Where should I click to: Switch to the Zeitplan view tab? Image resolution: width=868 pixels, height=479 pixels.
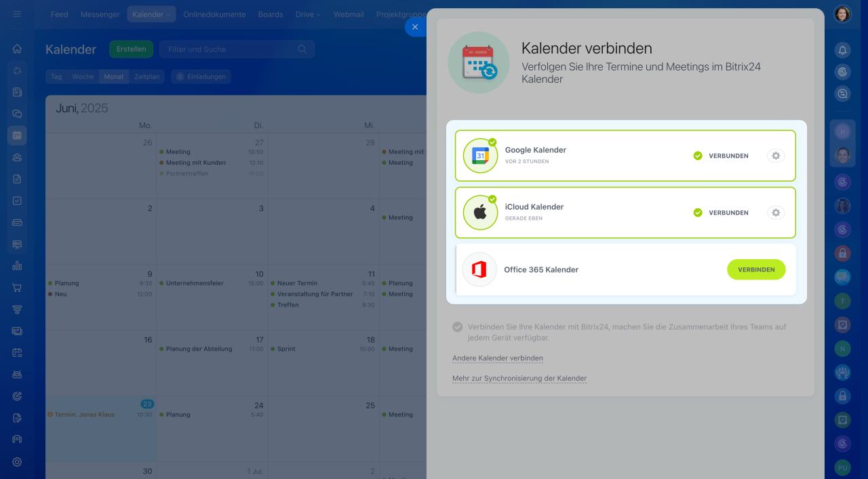coord(146,77)
